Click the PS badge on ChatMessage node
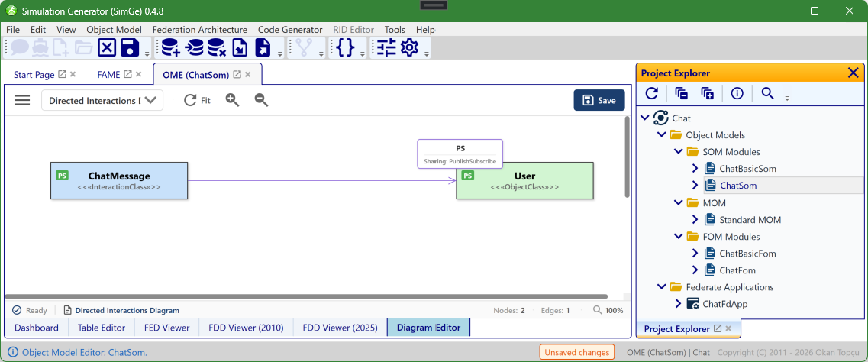Viewport: 868px width, 362px height. (x=62, y=176)
